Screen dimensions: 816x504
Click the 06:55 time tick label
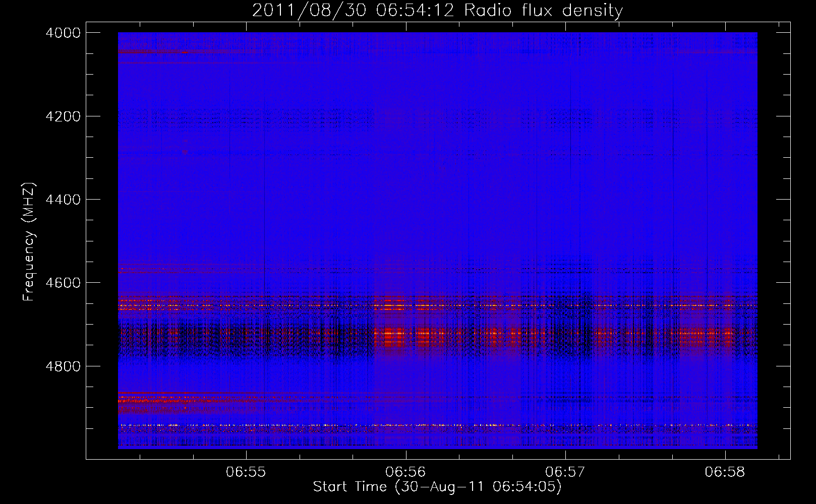pos(246,472)
